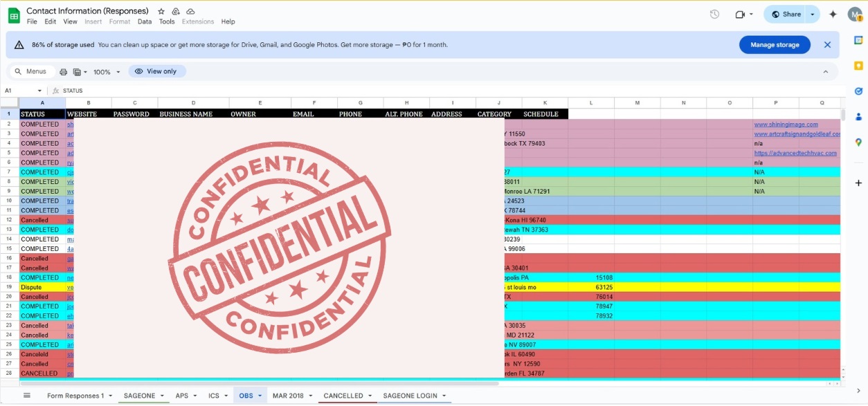
Task: Open the Tools menu
Action: (167, 21)
